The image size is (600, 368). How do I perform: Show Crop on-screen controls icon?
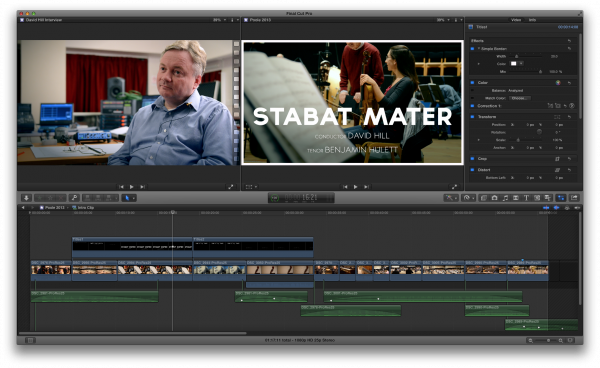click(557, 158)
